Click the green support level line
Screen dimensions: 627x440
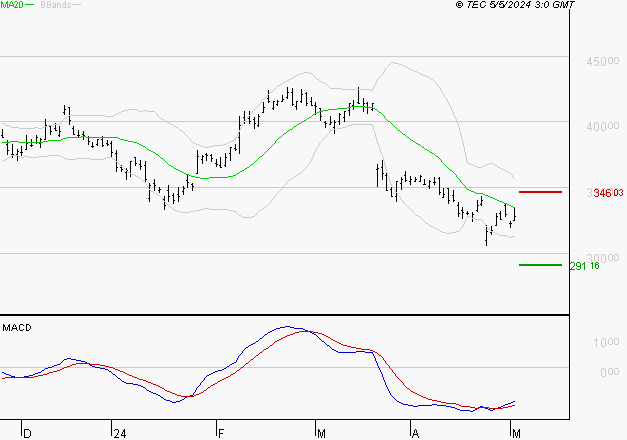click(x=540, y=265)
